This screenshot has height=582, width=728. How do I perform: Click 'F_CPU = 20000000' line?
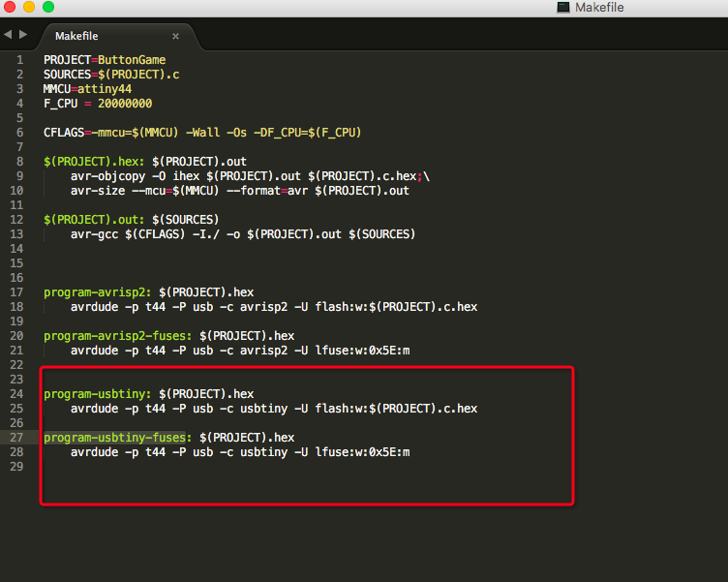tap(98, 104)
